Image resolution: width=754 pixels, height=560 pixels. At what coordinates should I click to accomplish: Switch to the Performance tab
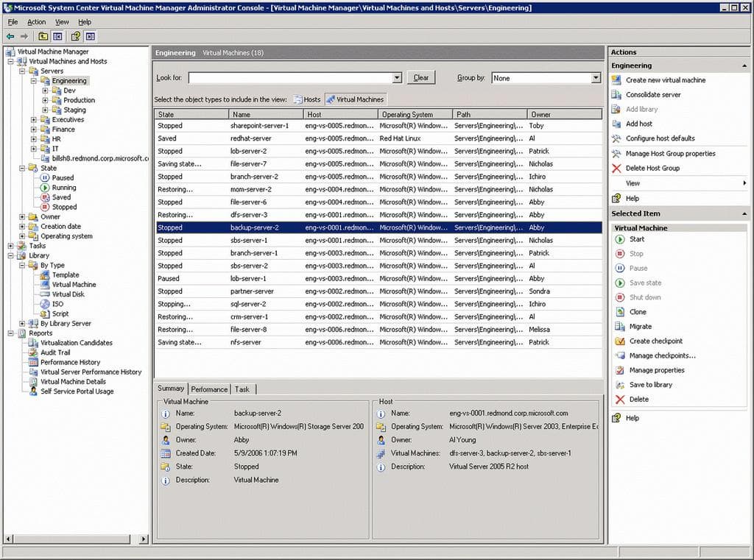210,389
